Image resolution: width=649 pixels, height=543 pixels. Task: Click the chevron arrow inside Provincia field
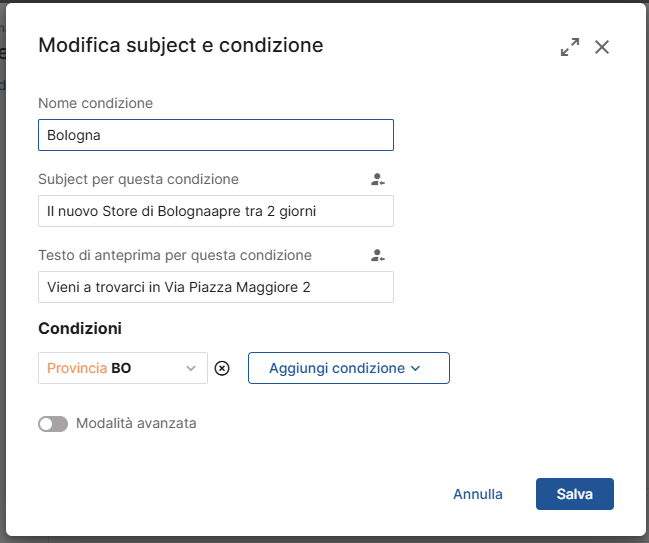pyautogui.click(x=191, y=368)
